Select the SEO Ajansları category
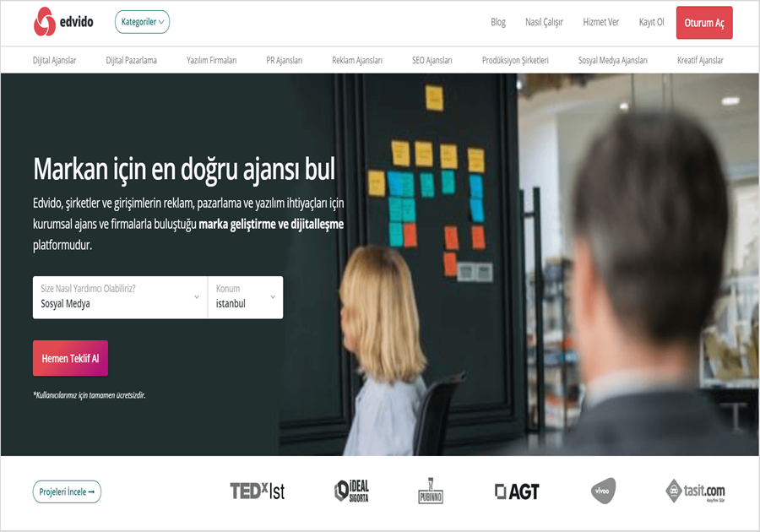Viewport: 760px width, 532px height. click(x=432, y=60)
